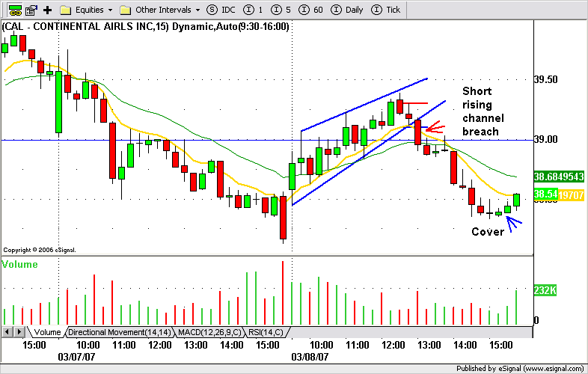Click the green symbol link icon

tap(15, 10)
